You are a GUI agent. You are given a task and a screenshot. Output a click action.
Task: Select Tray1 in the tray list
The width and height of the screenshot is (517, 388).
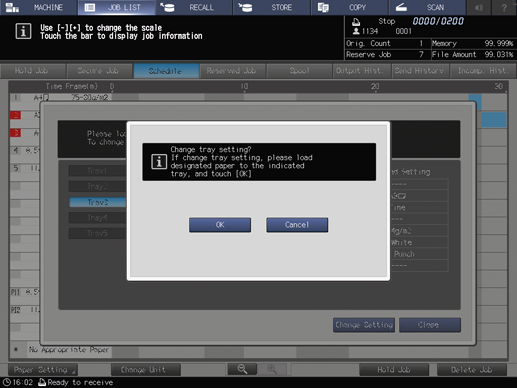[97, 171]
